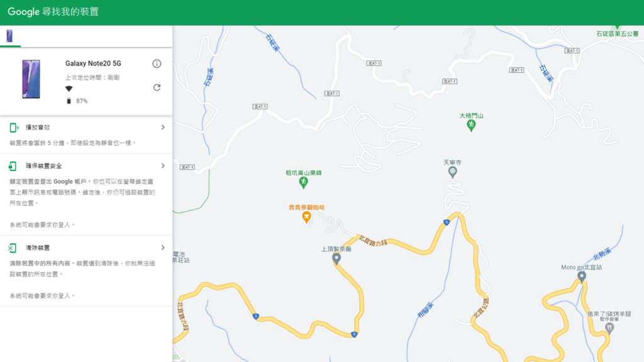This screenshot has width=644, height=362.
Task: Click the 上頂製茶廠 location pin
Action: 336,258
